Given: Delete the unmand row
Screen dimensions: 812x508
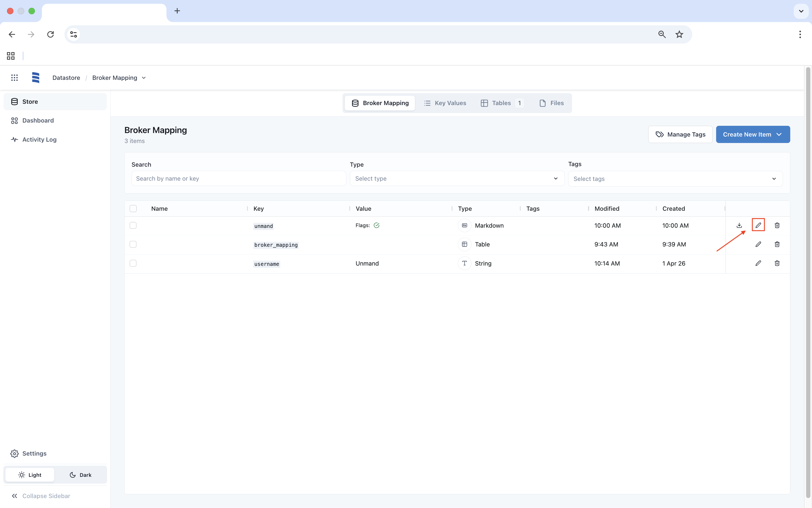Looking at the screenshot, I should [777, 225].
